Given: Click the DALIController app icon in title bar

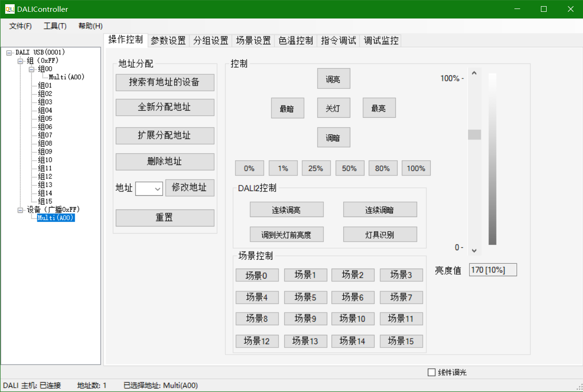Looking at the screenshot, I should click(9, 9).
